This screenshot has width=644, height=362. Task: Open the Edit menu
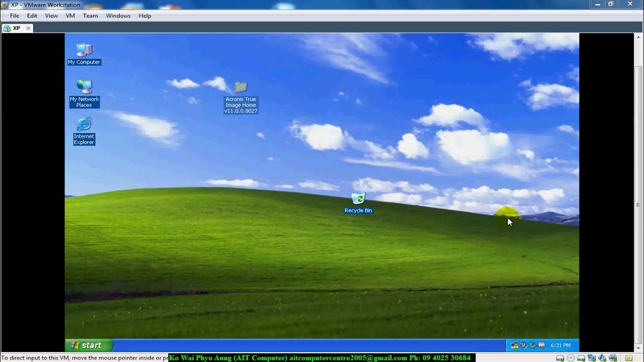pos(32,16)
